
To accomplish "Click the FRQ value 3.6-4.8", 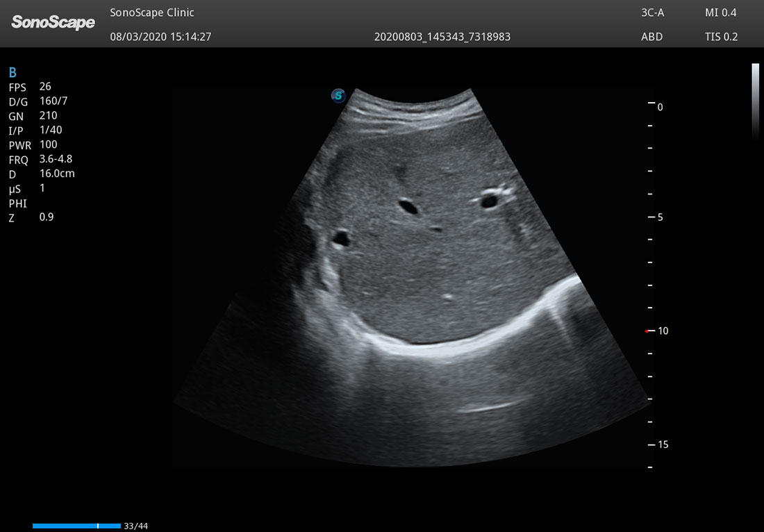I will (x=56, y=159).
